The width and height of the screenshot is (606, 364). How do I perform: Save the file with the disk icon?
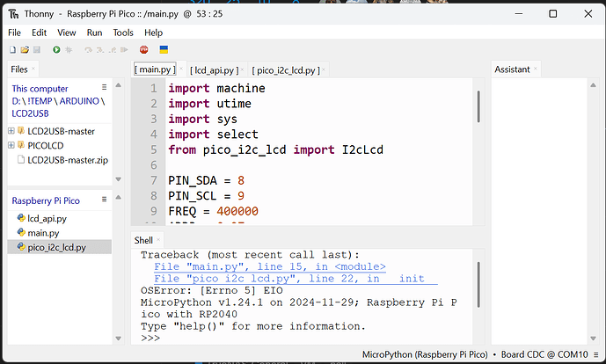[x=37, y=49]
